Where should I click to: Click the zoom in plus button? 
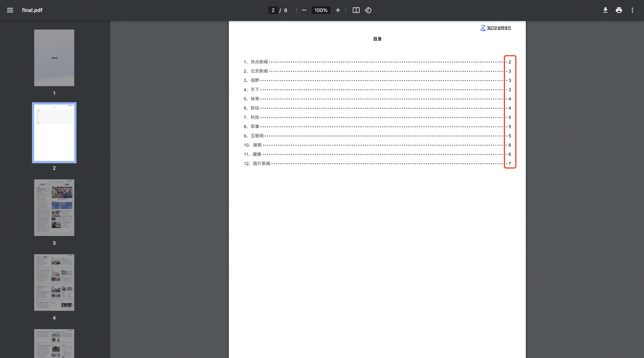(338, 10)
